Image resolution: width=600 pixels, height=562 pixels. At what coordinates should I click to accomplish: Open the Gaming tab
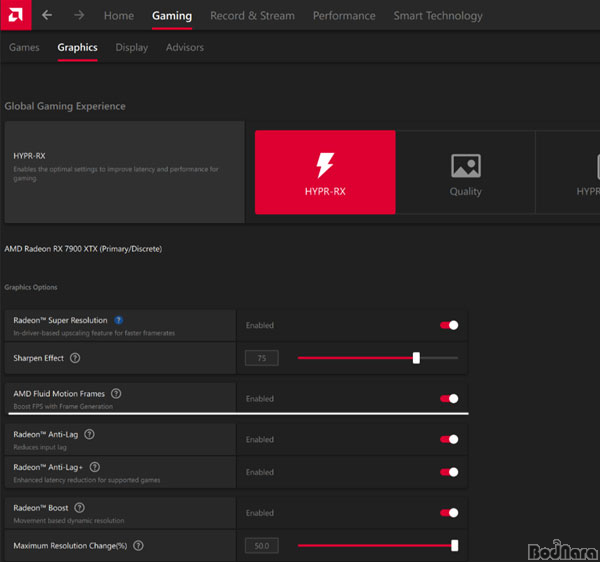tap(172, 16)
